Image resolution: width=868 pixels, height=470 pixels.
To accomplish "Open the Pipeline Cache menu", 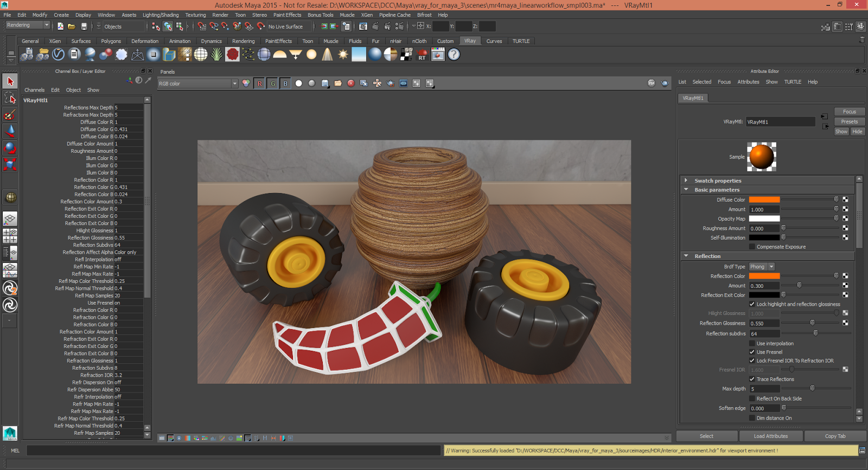I will click(x=395, y=15).
